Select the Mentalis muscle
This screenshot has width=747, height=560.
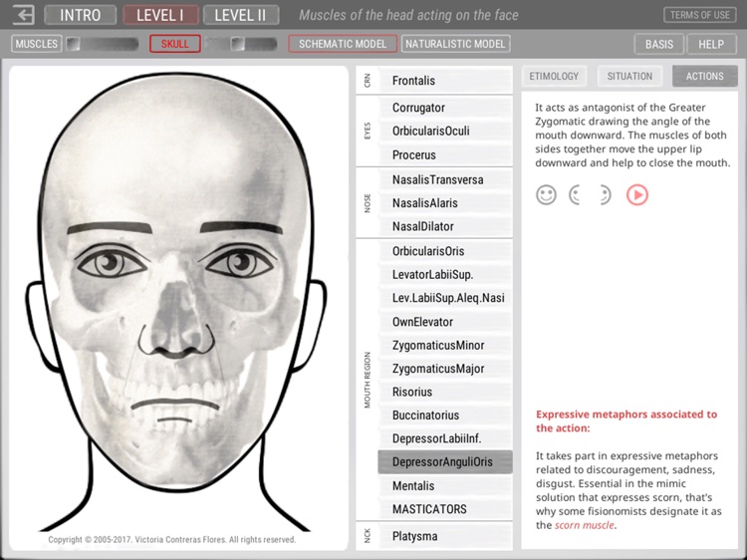(x=445, y=485)
